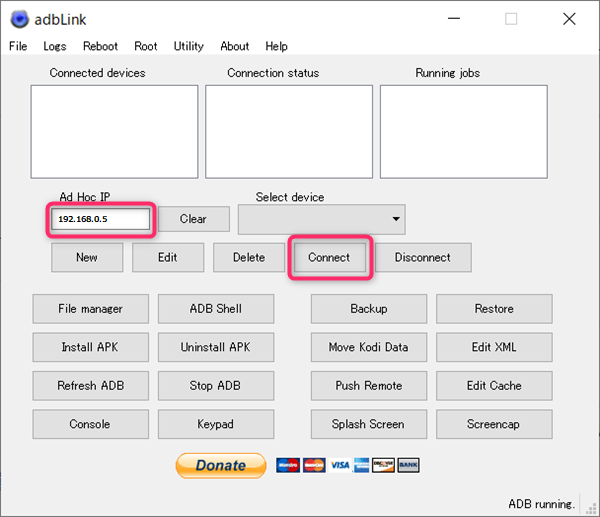Click the Donate button

click(x=221, y=465)
